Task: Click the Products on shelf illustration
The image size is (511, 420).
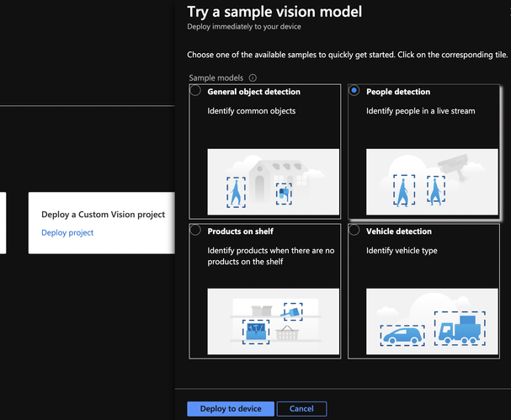Action: [x=273, y=318]
